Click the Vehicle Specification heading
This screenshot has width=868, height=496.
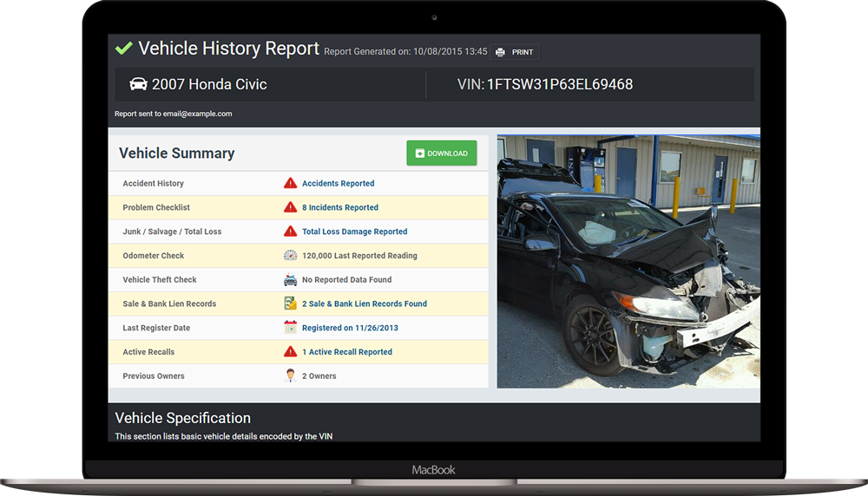coord(182,418)
